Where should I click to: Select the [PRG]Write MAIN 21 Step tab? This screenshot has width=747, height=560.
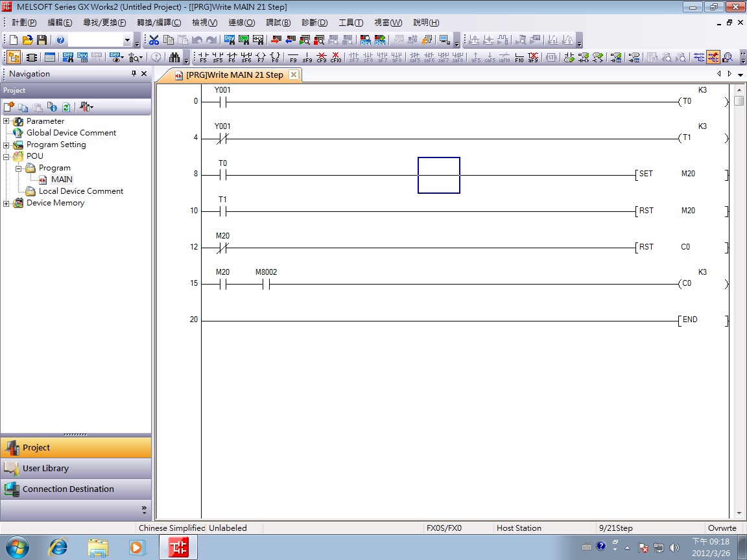234,75
